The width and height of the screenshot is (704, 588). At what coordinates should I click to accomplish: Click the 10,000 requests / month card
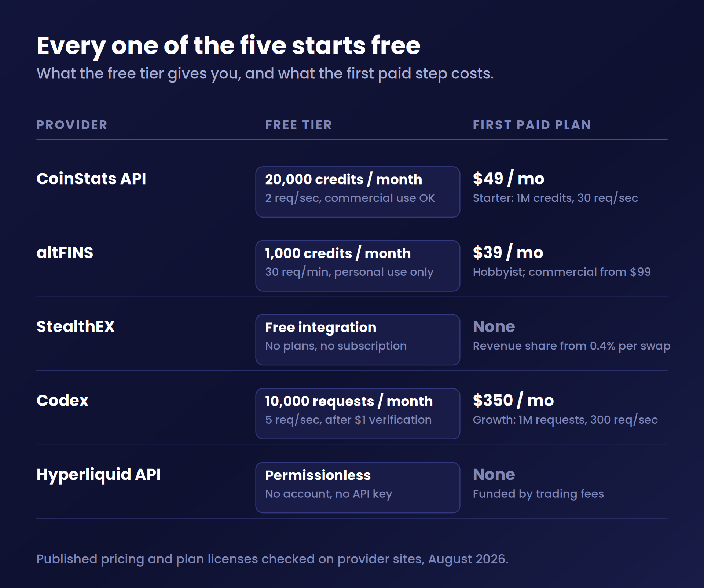pyautogui.click(x=357, y=414)
